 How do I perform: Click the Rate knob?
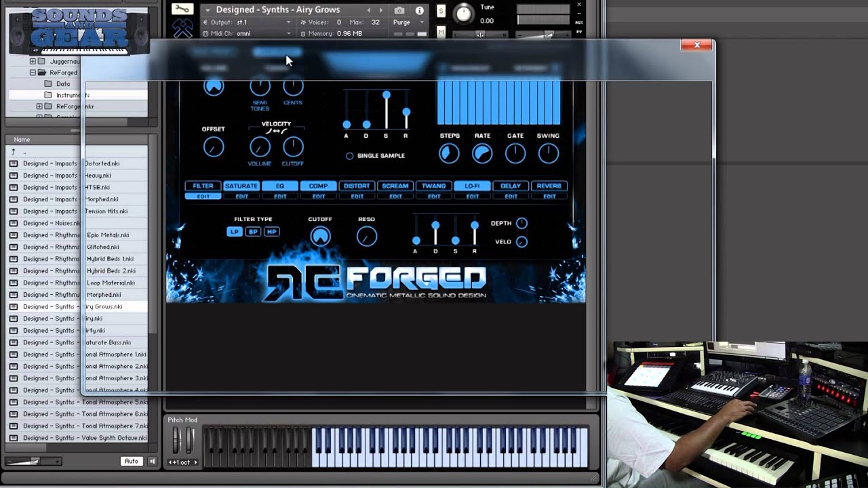(482, 154)
